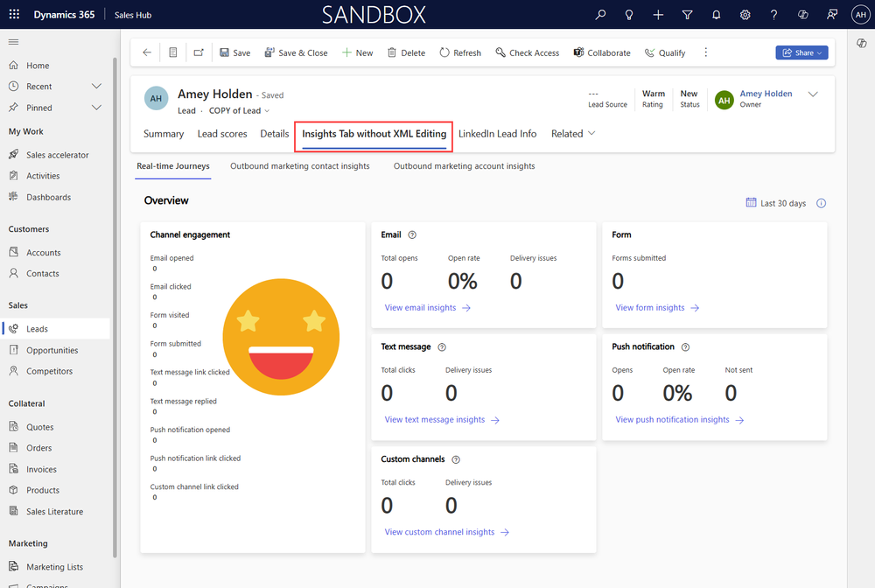Collapse the hamburger site map menu

click(13, 42)
